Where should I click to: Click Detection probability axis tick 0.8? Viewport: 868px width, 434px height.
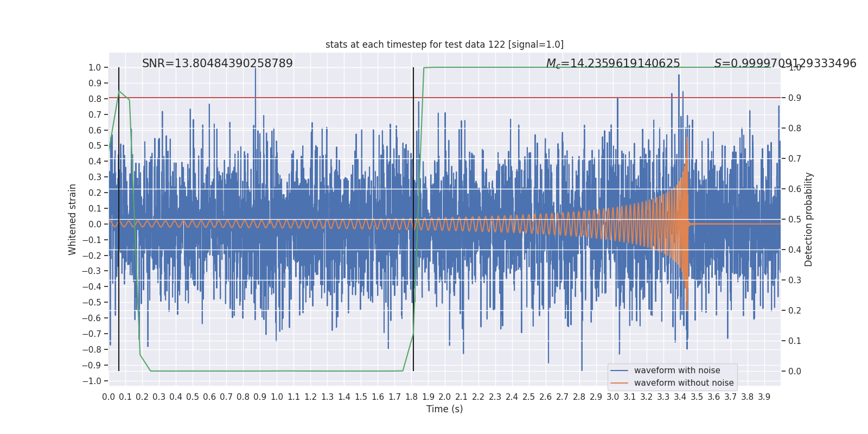[x=795, y=129]
